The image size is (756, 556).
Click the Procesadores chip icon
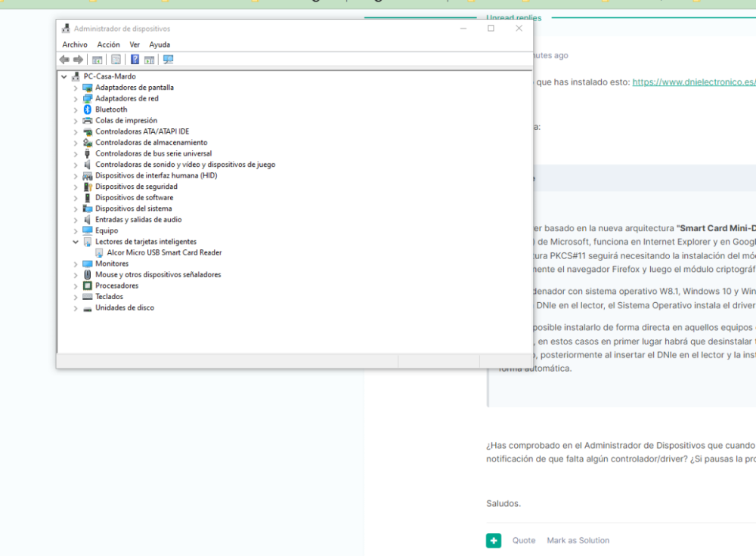pyautogui.click(x=87, y=286)
